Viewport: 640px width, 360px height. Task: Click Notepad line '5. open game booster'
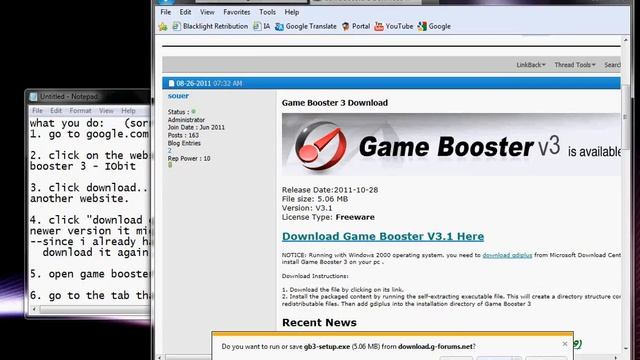coord(90,274)
